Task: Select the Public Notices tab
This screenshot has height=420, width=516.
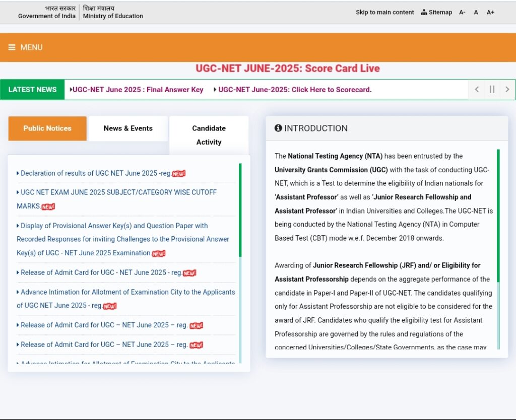Action: 47,128
